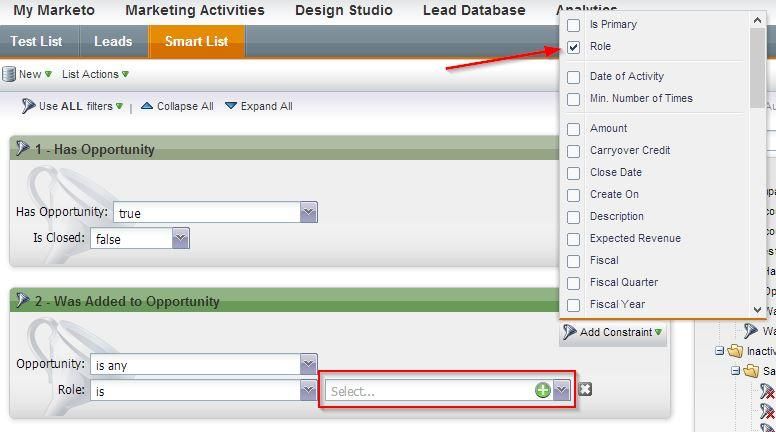The width and height of the screenshot is (776, 432).
Task: Click the funnel icon on Has Opportunity header
Action: pyautogui.click(x=22, y=149)
